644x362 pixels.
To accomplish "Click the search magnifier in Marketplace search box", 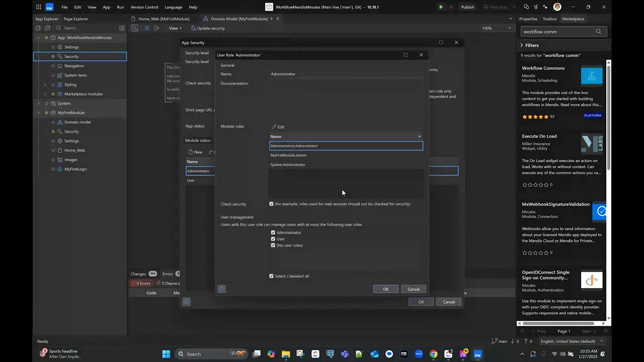I will pos(598,32).
